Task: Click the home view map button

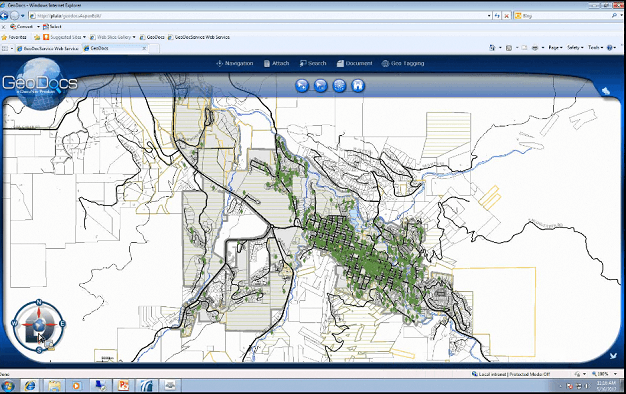Action: pos(358,85)
